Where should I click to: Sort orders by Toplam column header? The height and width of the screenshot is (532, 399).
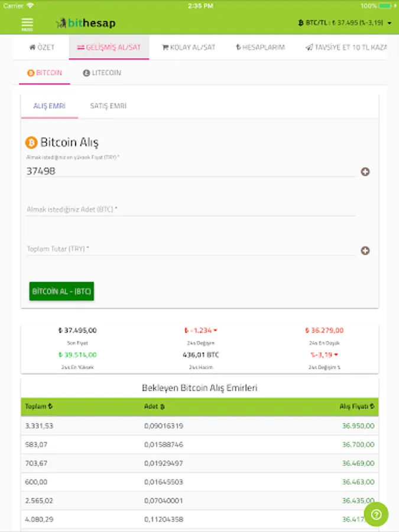click(x=39, y=407)
